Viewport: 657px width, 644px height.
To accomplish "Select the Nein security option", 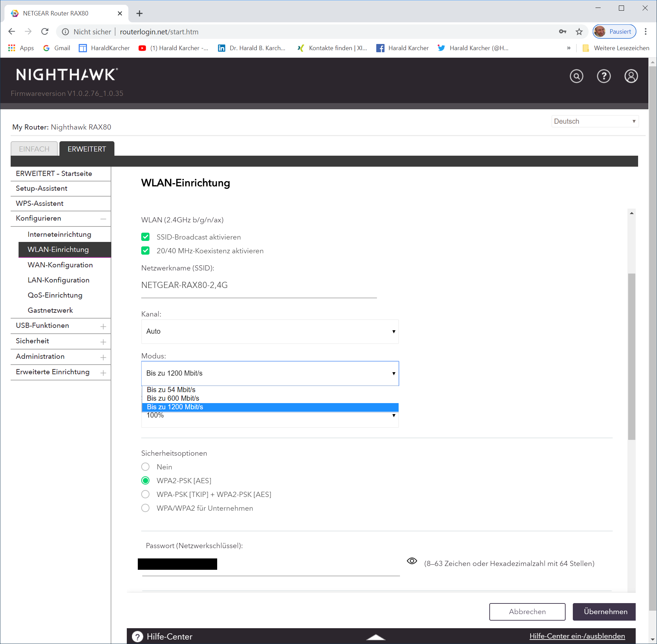I will [145, 467].
